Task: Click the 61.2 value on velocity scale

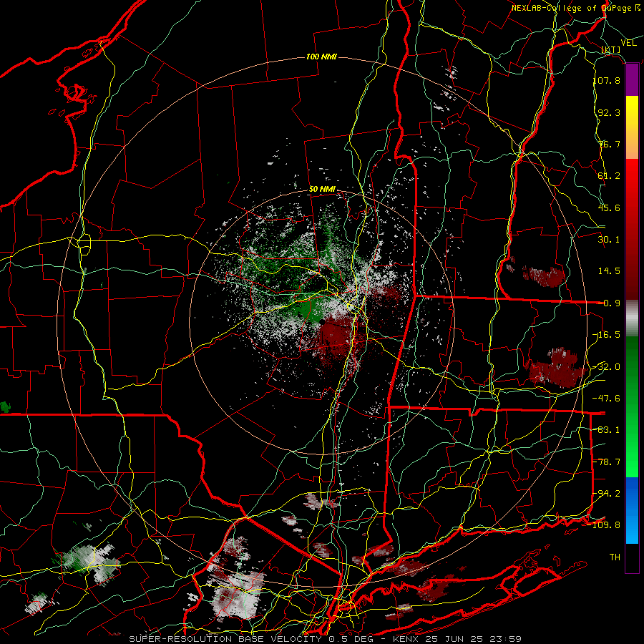Action: pos(609,176)
